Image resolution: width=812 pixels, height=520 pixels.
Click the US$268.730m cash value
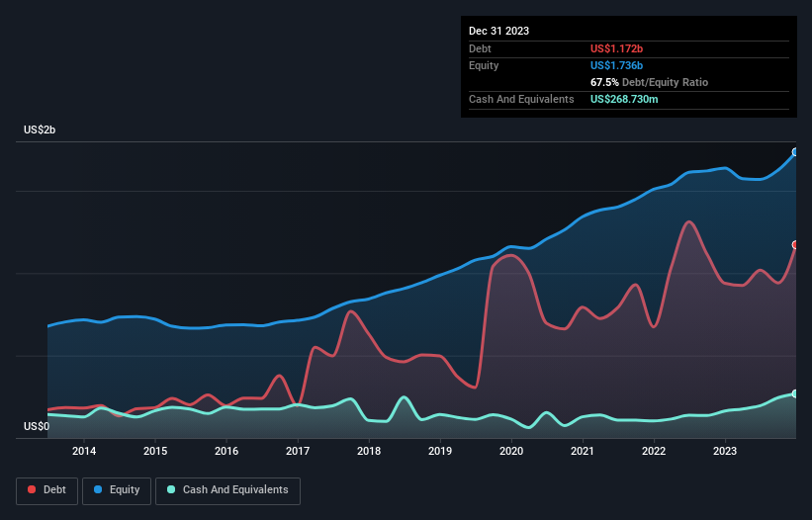[x=624, y=99]
